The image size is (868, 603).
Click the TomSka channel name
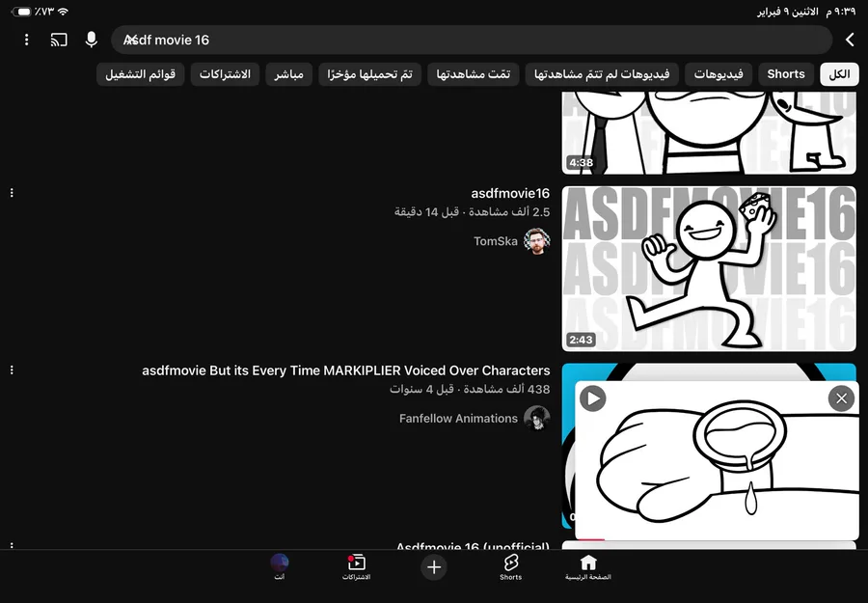pyautogui.click(x=496, y=241)
